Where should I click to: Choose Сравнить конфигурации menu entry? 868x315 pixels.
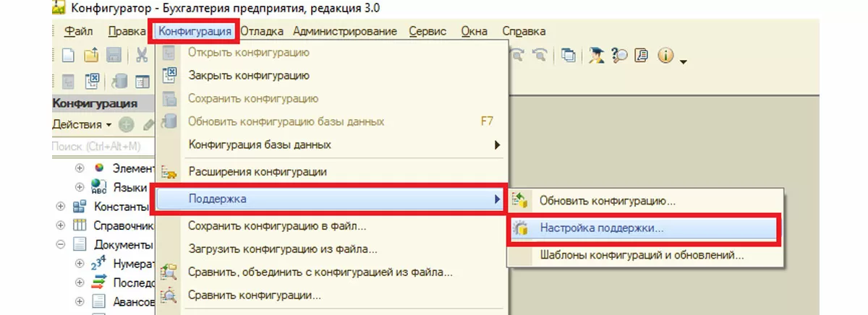pyautogui.click(x=331, y=295)
